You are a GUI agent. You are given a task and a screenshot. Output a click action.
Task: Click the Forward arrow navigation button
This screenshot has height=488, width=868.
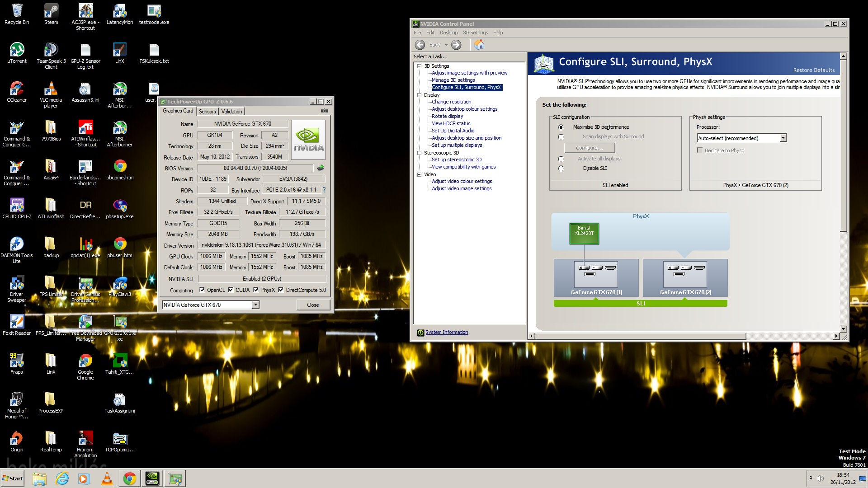pos(456,45)
